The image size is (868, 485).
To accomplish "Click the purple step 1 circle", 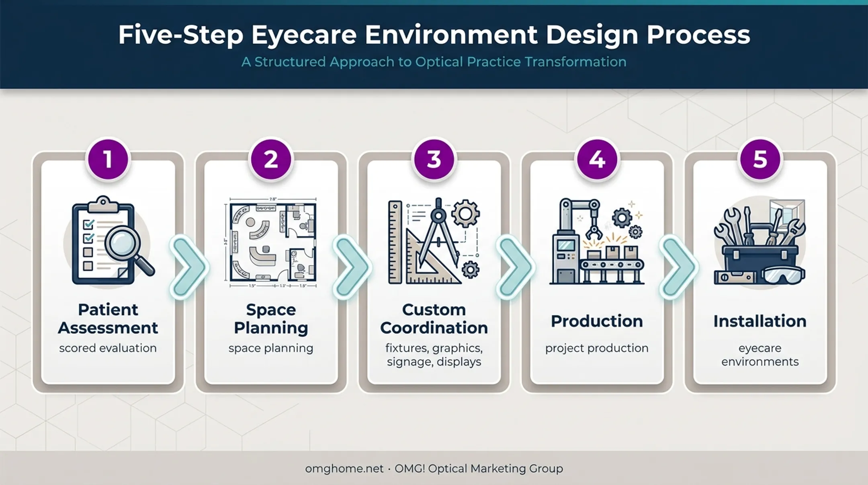I will 108,159.
